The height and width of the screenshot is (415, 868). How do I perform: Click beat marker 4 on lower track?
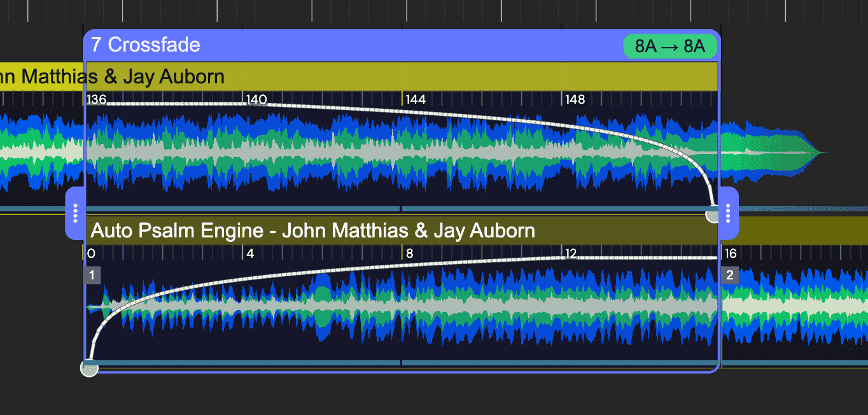pyautogui.click(x=250, y=254)
